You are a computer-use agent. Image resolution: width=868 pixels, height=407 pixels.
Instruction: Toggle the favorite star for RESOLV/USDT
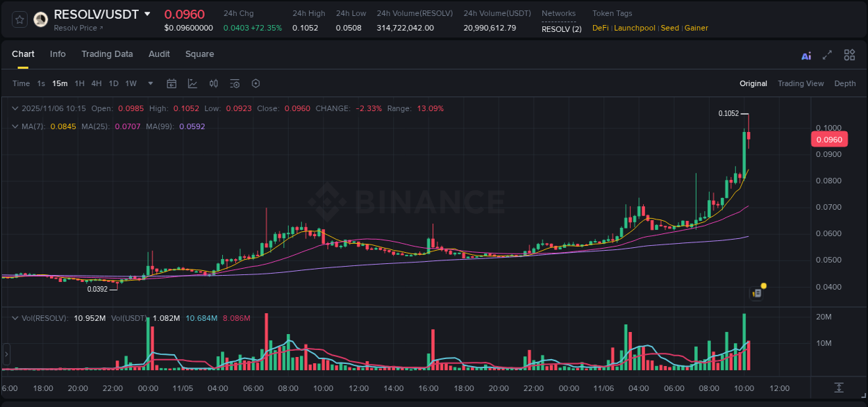[19, 19]
